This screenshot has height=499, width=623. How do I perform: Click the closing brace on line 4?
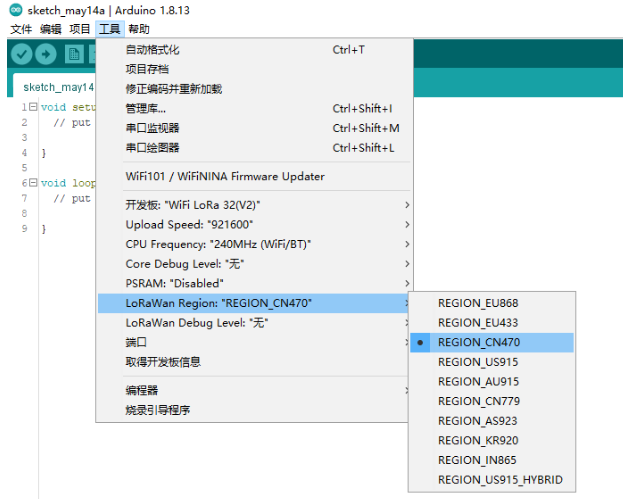(x=43, y=153)
